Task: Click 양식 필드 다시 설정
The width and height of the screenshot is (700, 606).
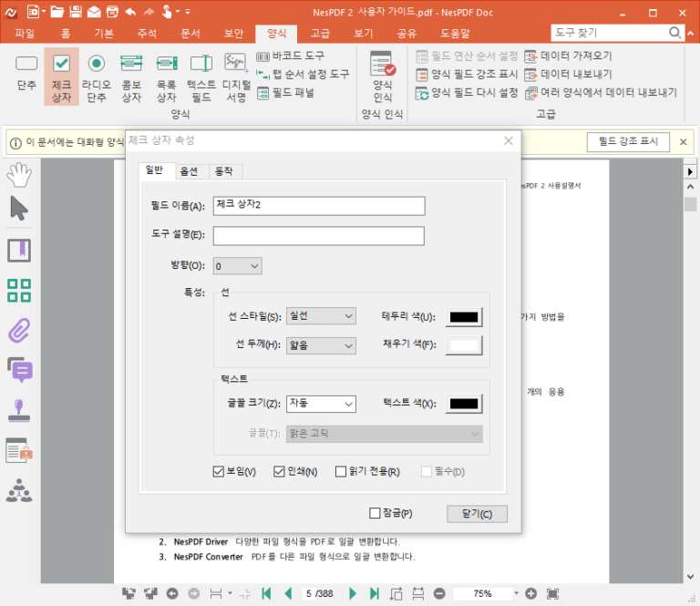Action: tap(467, 93)
